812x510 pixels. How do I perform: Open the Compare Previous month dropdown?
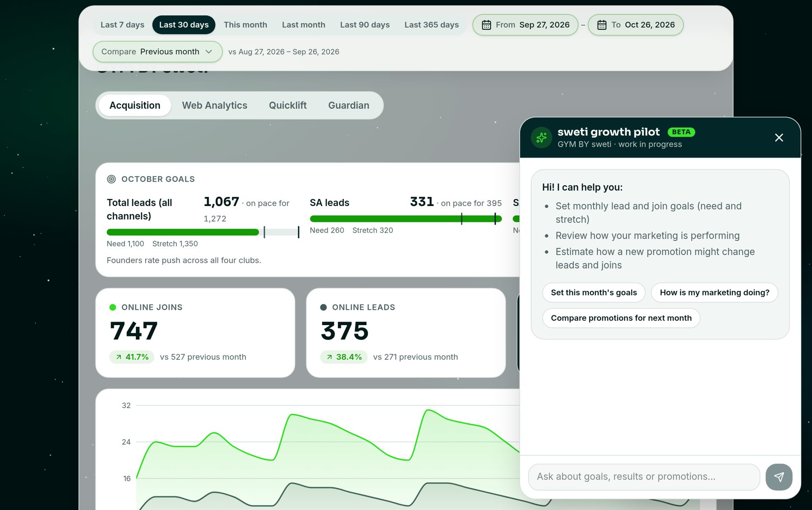pyautogui.click(x=157, y=51)
